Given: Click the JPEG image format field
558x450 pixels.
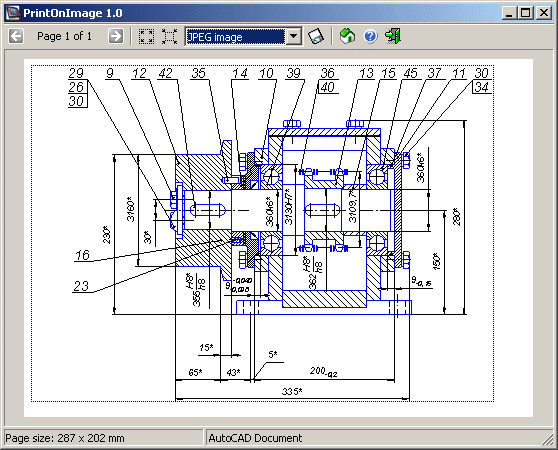Looking at the screenshot, I should (236, 36).
